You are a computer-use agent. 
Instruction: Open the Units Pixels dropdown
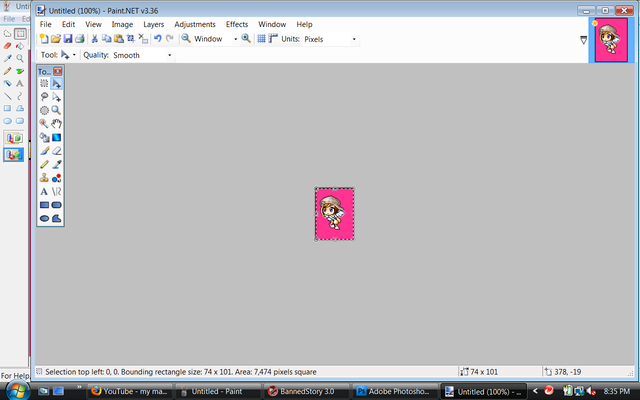[x=354, y=39]
